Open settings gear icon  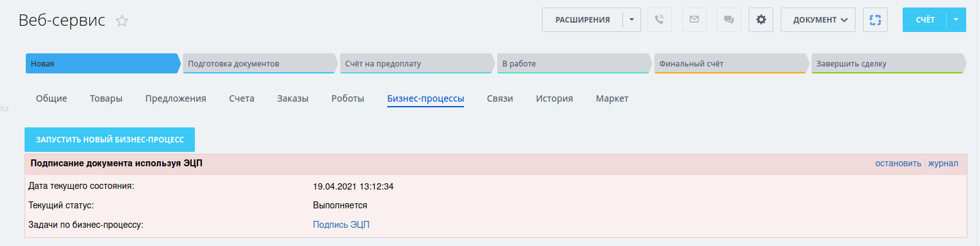click(761, 19)
